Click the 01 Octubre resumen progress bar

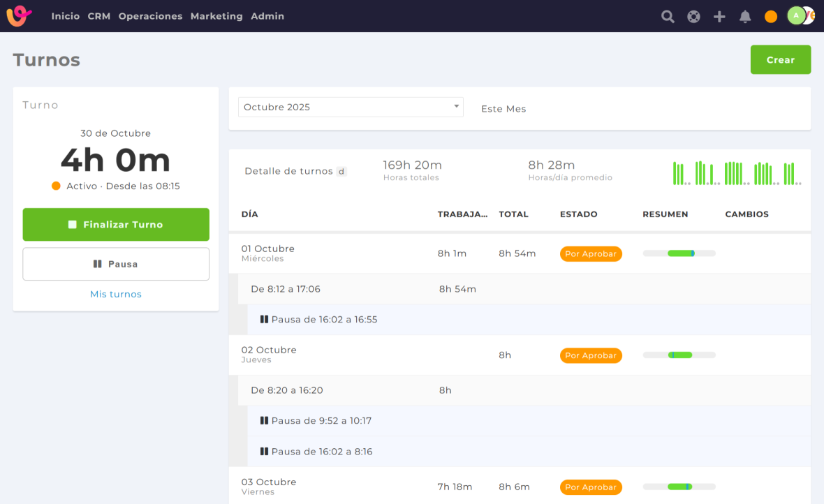[x=679, y=253]
